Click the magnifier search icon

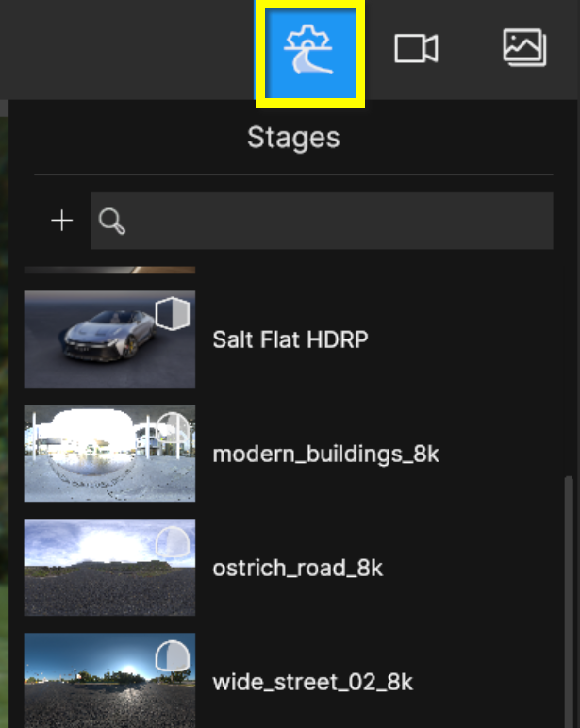(112, 222)
